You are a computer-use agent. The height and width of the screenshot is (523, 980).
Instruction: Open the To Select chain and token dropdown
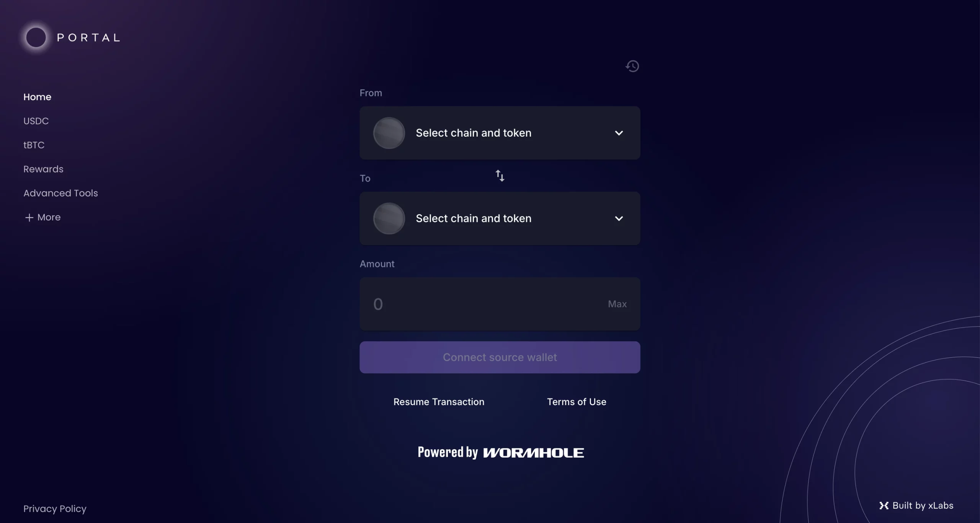coord(500,218)
